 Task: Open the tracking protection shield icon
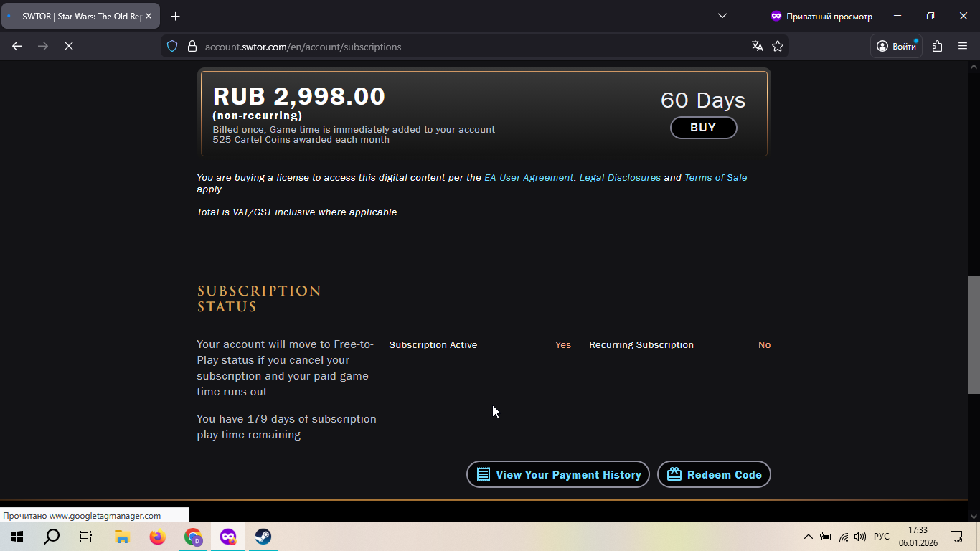click(x=172, y=46)
